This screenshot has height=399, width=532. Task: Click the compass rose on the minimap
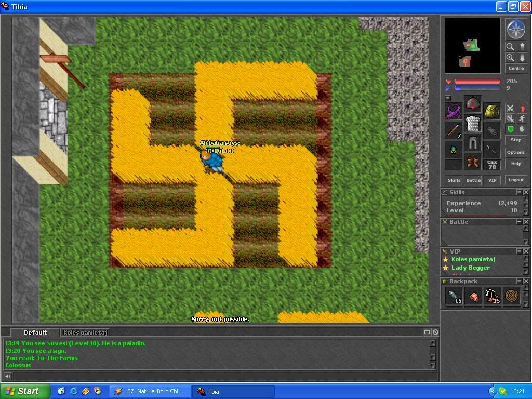tap(516, 29)
